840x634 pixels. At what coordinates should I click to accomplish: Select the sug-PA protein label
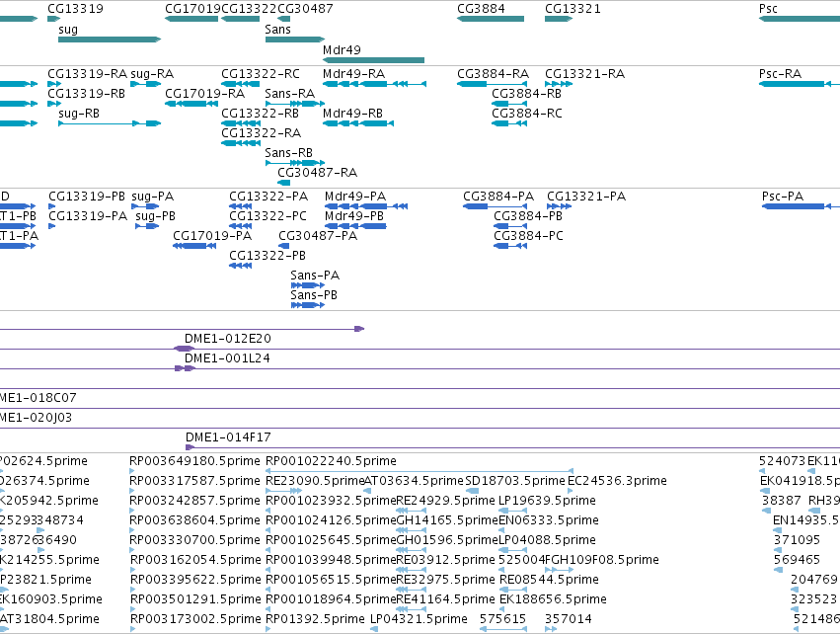coord(152,197)
